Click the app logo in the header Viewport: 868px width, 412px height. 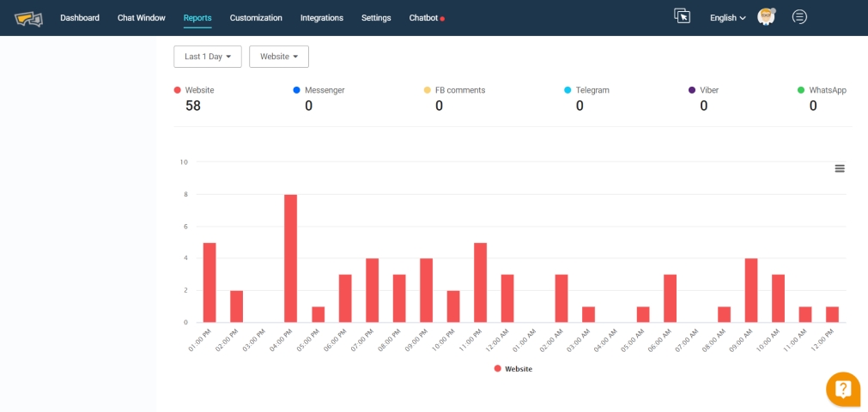(x=28, y=18)
